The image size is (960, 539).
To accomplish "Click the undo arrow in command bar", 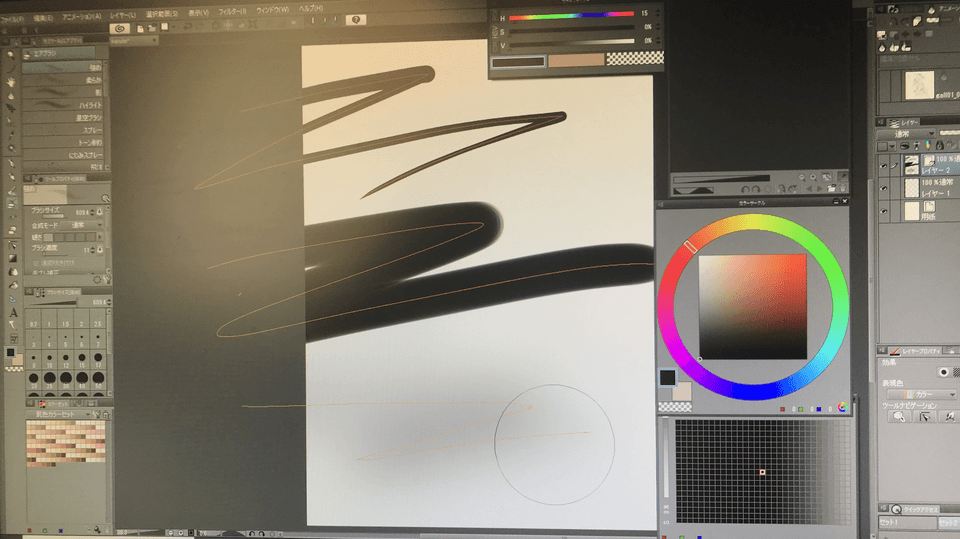I will pos(188,26).
